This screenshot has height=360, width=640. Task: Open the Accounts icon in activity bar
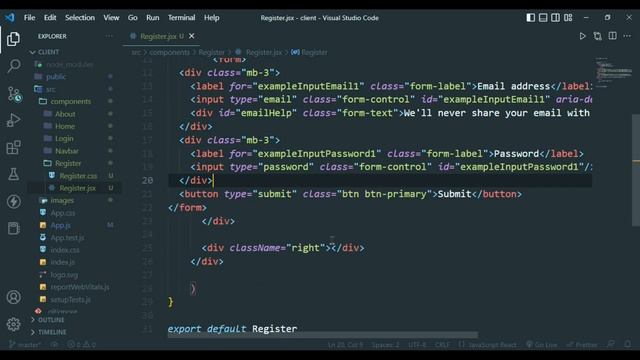(x=13, y=297)
